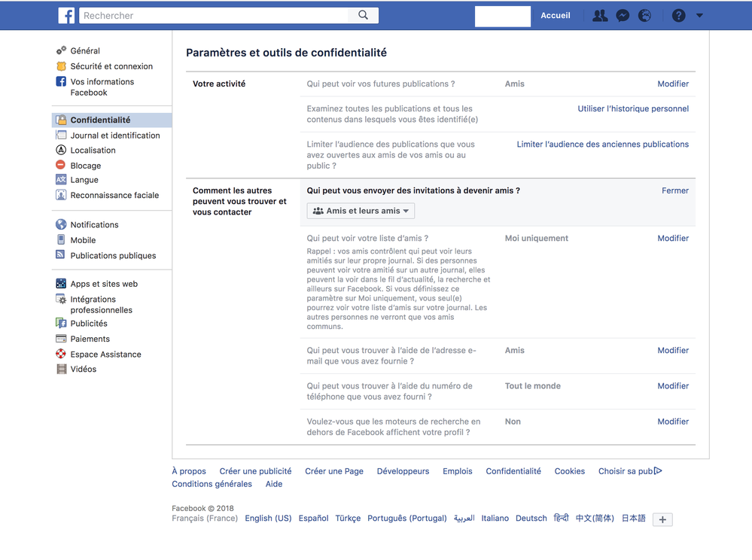
Task: Open the help question mark icon
Action: (678, 16)
